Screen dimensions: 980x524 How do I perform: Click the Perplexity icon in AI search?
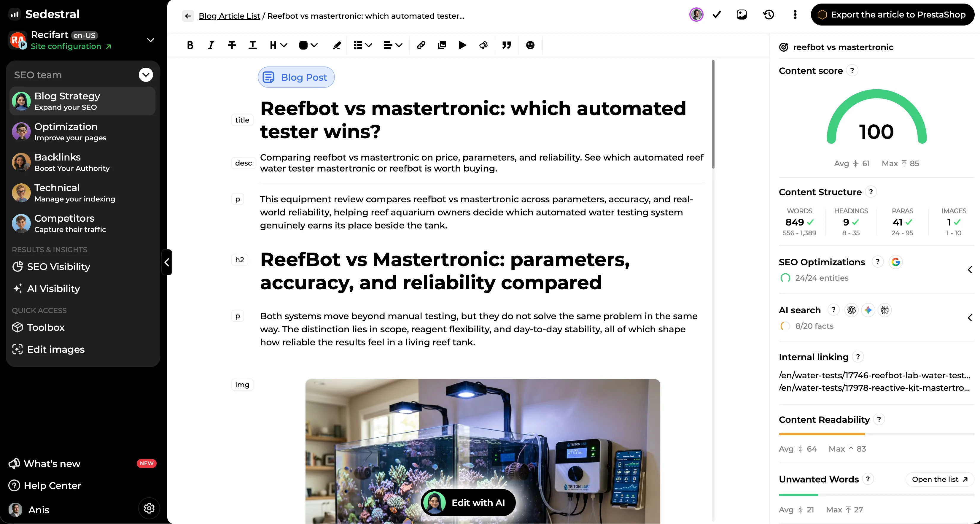[885, 310]
